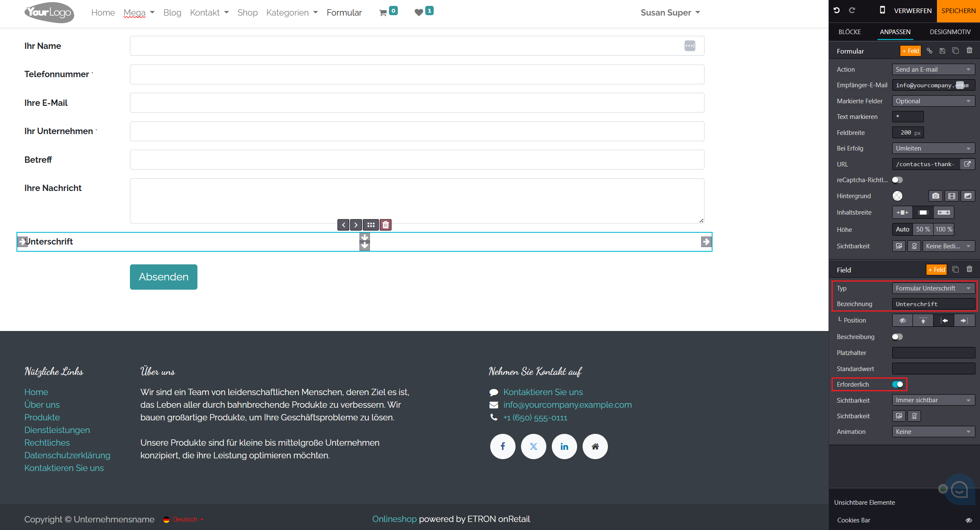Open the DESIGNMOTIV tab

950,32
